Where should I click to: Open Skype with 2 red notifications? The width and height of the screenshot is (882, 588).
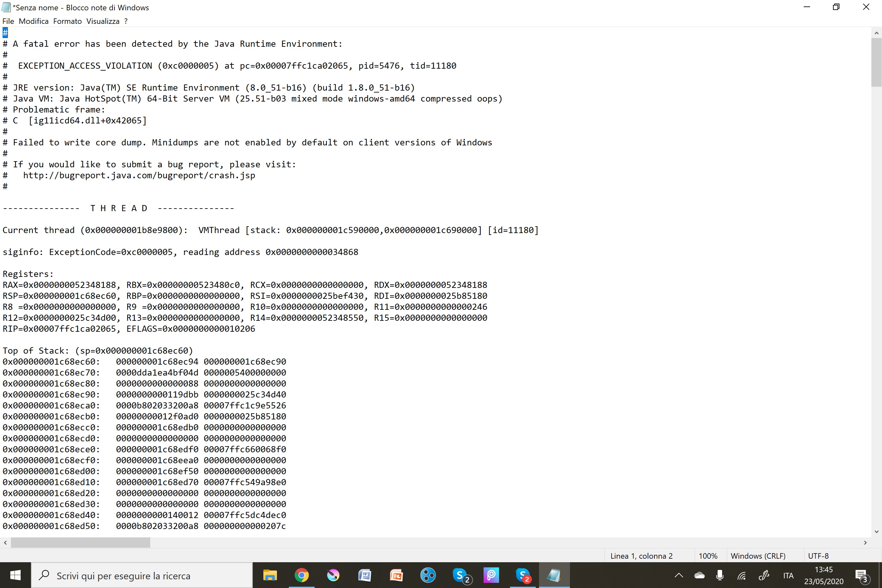(523, 575)
